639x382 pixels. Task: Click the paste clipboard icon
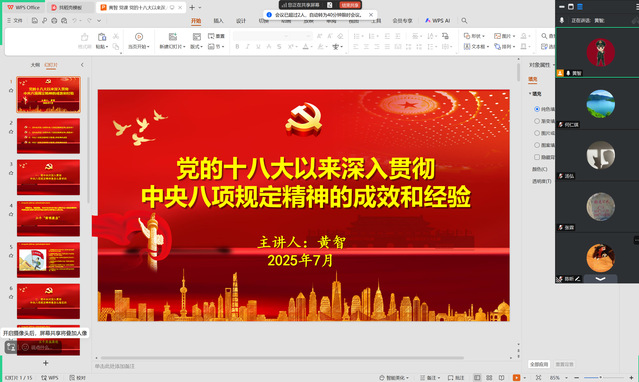(x=101, y=37)
